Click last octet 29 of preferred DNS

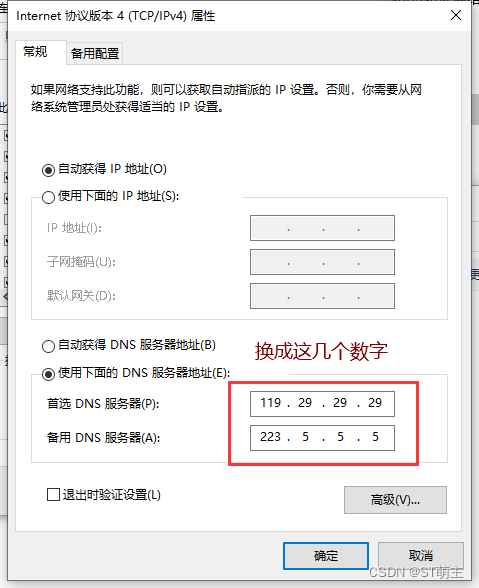coord(375,403)
